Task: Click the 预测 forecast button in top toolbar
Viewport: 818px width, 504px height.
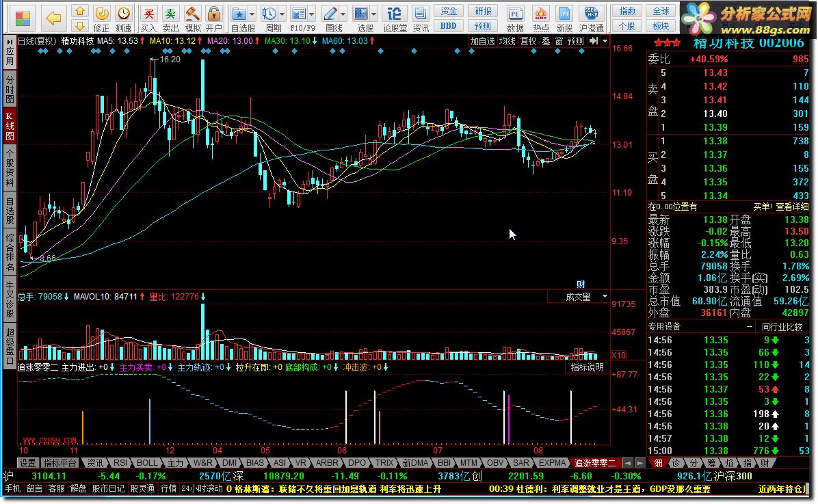Action: pyautogui.click(x=483, y=25)
